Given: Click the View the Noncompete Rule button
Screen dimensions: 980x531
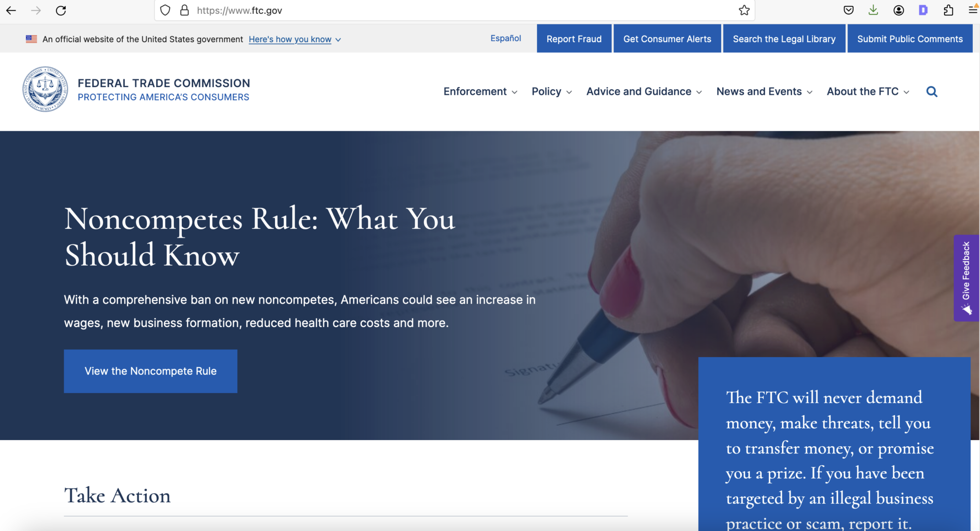Looking at the screenshot, I should [x=150, y=371].
